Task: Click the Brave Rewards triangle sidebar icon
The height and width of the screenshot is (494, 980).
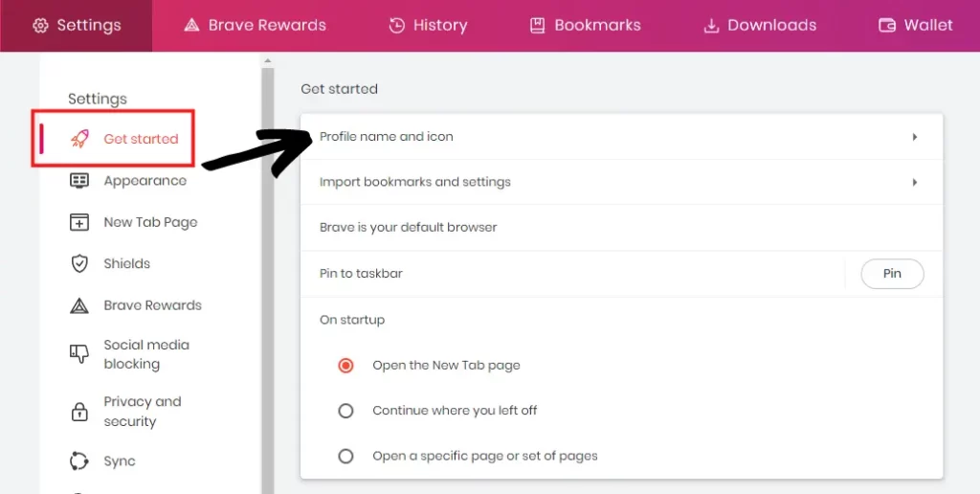Action: tap(78, 305)
